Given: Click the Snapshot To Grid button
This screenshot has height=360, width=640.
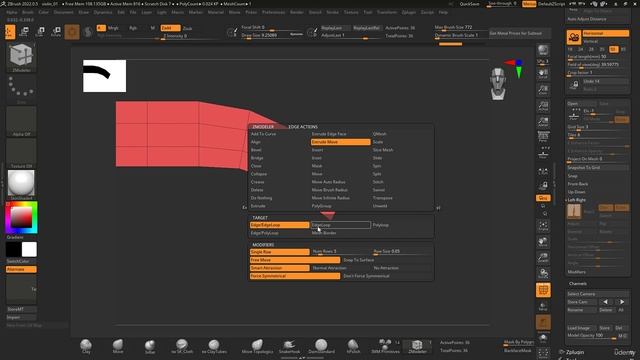Looking at the screenshot, I should tap(597, 168).
